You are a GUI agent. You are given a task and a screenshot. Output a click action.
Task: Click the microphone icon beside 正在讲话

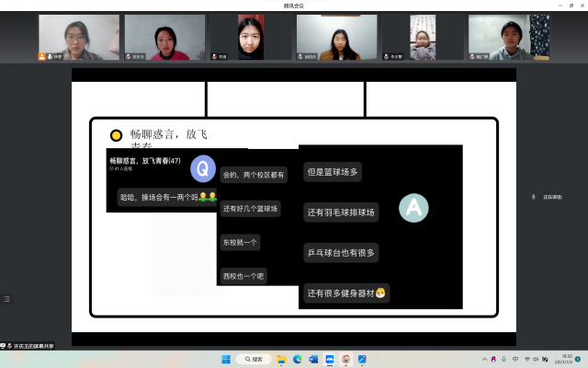(534, 197)
